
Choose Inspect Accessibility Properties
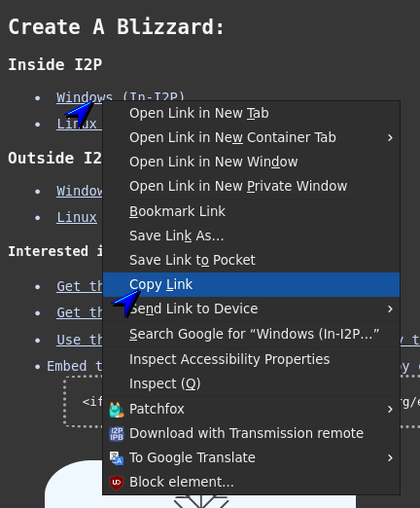point(251,359)
